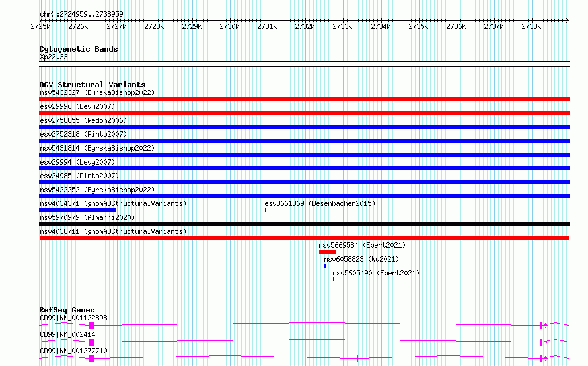Open the esv2758855 (Redon2006) label
The image size is (588, 366).
pyautogui.click(x=83, y=120)
